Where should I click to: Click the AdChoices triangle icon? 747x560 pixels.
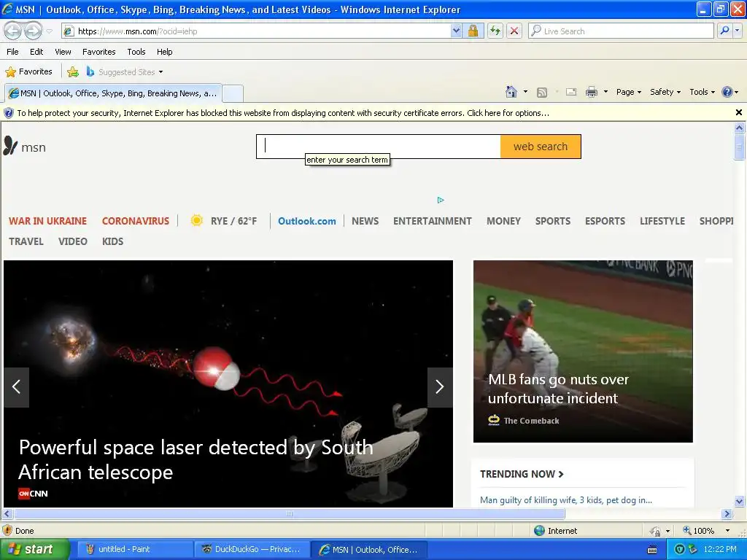pos(441,200)
